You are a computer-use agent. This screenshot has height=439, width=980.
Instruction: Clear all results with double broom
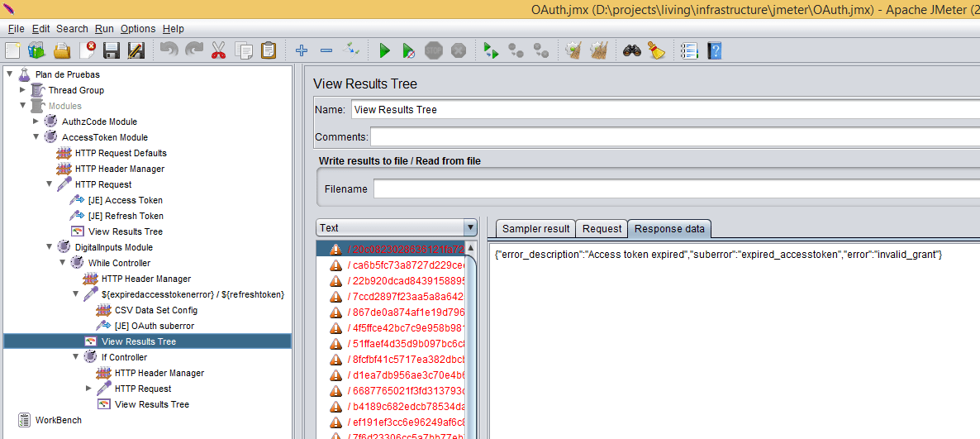(x=599, y=50)
